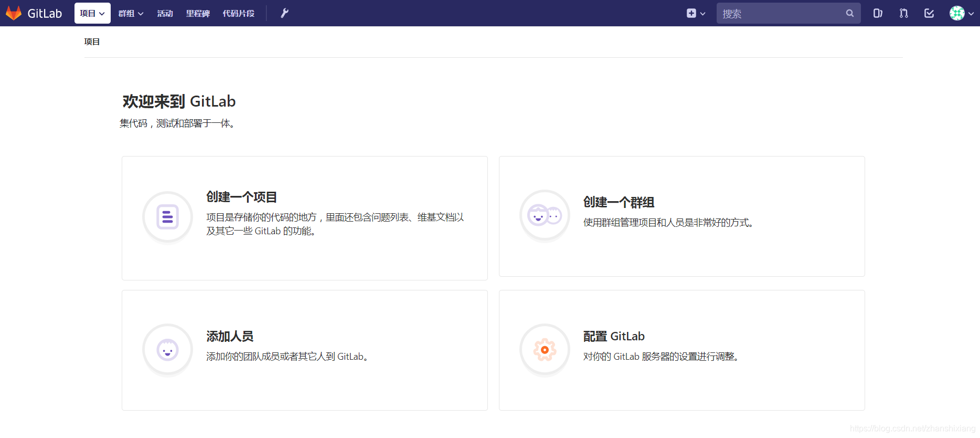The image size is (980, 438).
Task: Click the add people face icon
Action: [x=168, y=350]
